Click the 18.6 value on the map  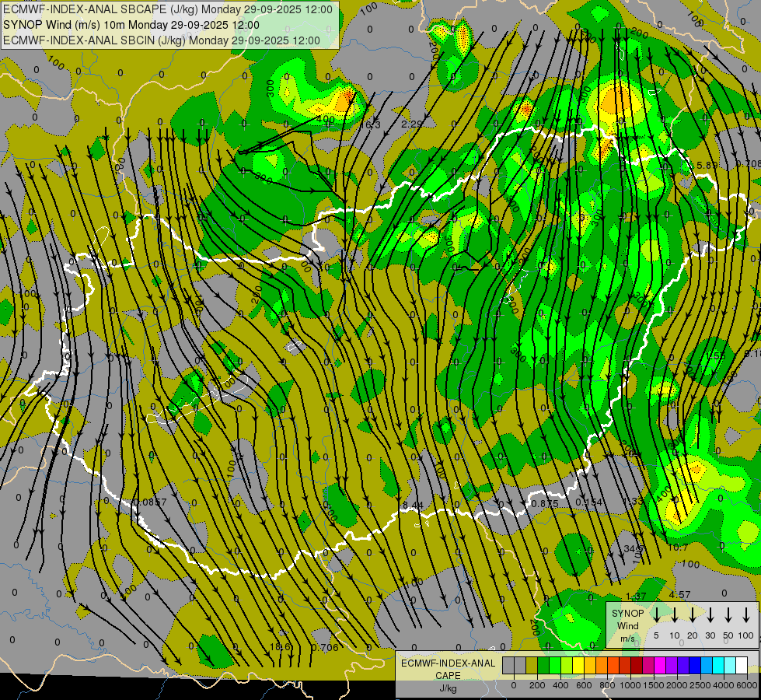click(x=280, y=646)
